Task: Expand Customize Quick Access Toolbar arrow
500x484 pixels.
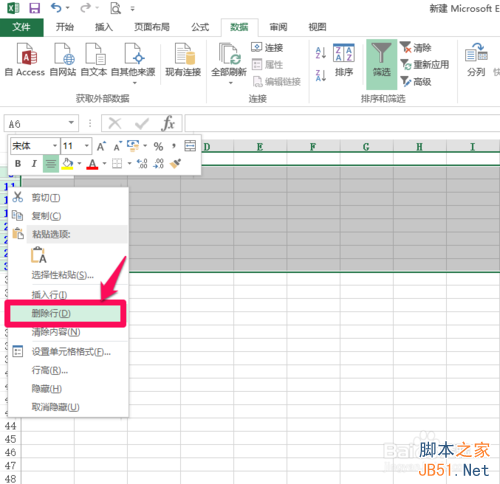Action: point(132,9)
